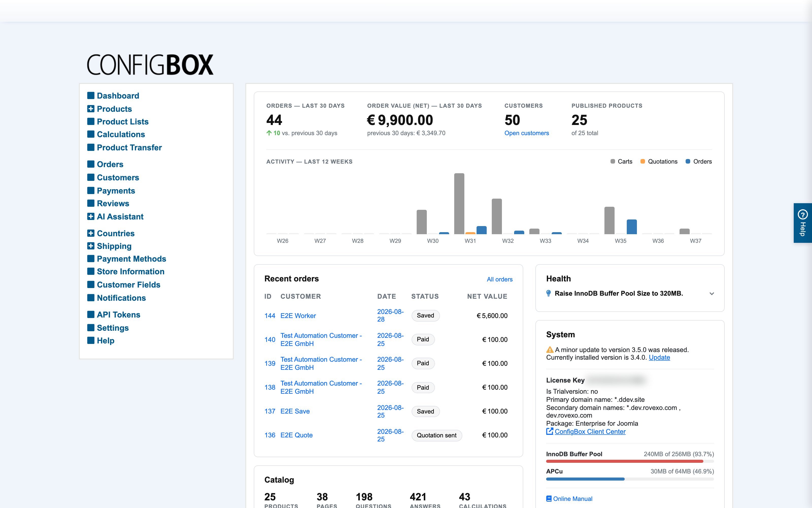Open Customer Fields menu item
Image resolution: width=812 pixels, height=508 pixels.
[x=128, y=284]
